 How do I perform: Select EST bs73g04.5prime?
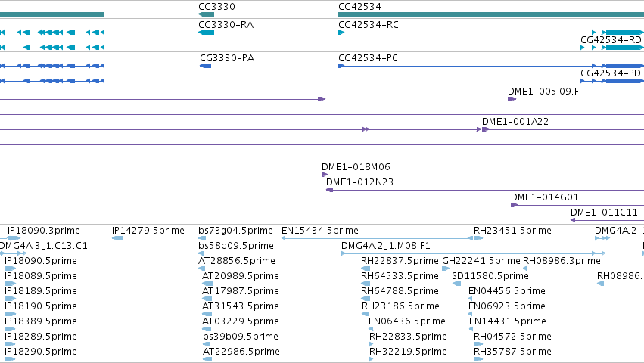point(235,231)
